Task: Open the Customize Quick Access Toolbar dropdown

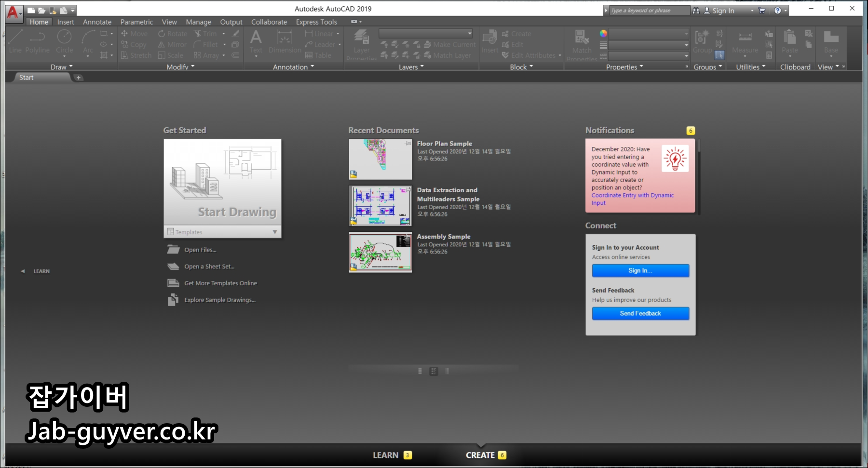Action: (x=73, y=10)
